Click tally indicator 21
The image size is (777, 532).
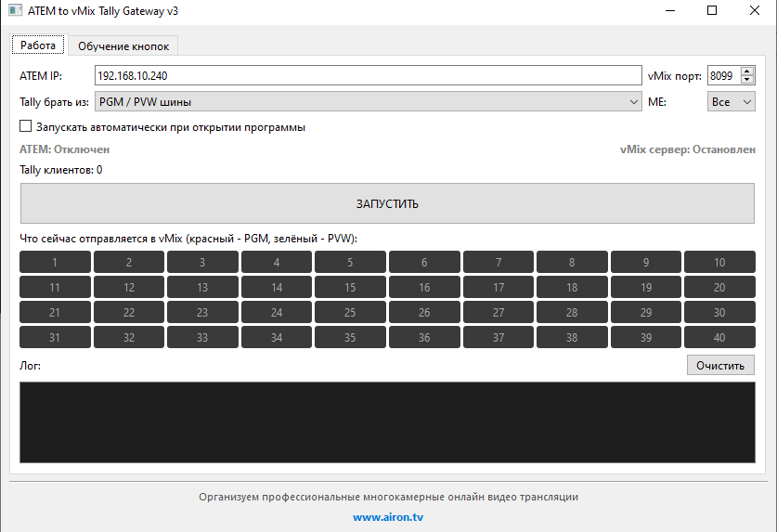[x=55, y=312]
